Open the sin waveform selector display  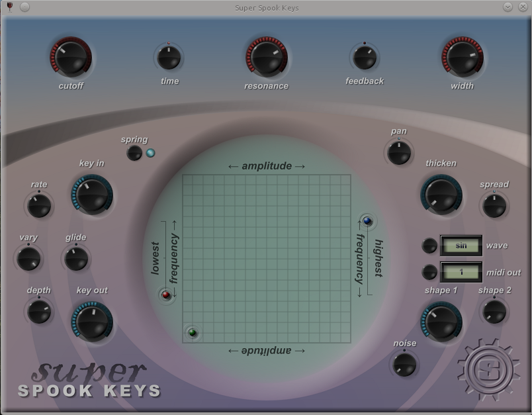click(x=461, y=246)
